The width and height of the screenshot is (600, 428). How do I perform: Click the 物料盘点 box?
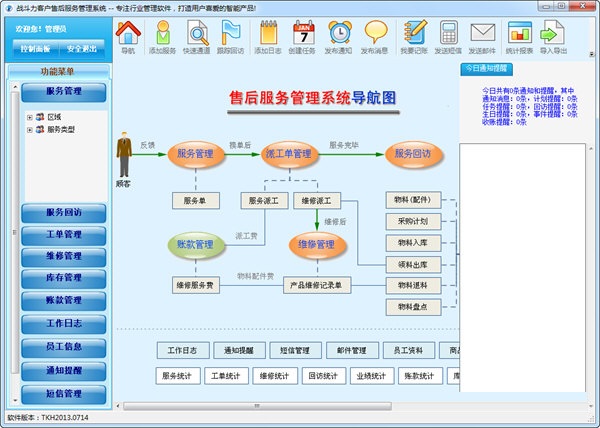pyautogui.click(x=413, y=307)
